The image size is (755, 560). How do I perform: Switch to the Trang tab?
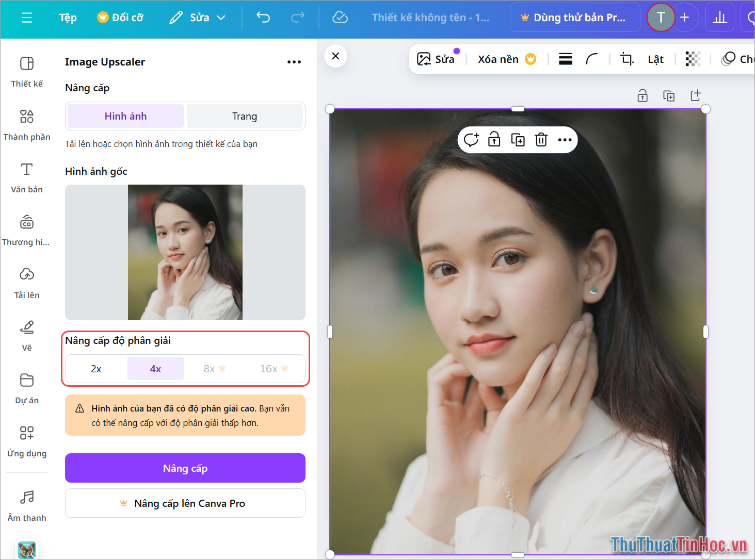pos(245,116)
